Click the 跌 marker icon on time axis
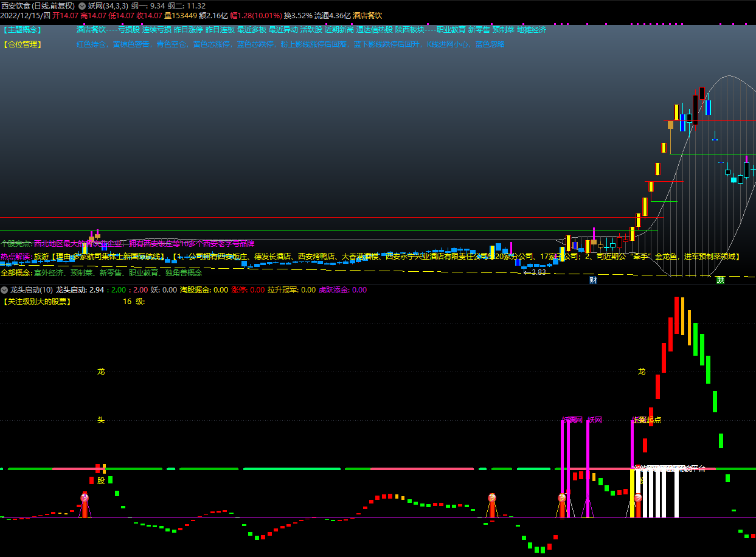Screen dimensions: 756x557 pos(720,280)
